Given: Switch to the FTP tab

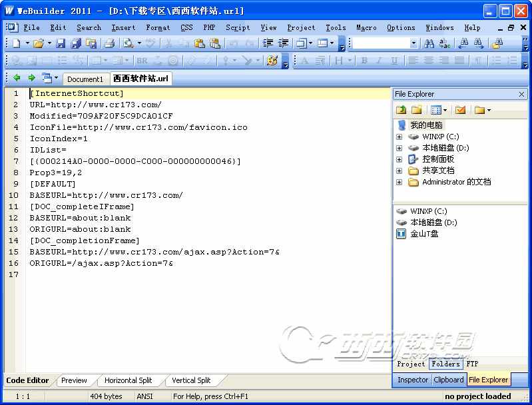Looking at the screenshot, I should click(x=472, y=364).
